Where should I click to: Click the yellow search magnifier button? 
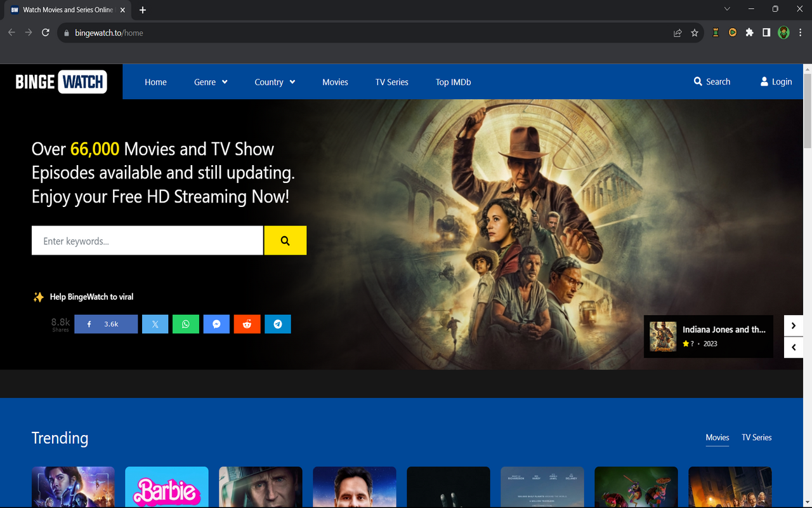coord(285,241)
